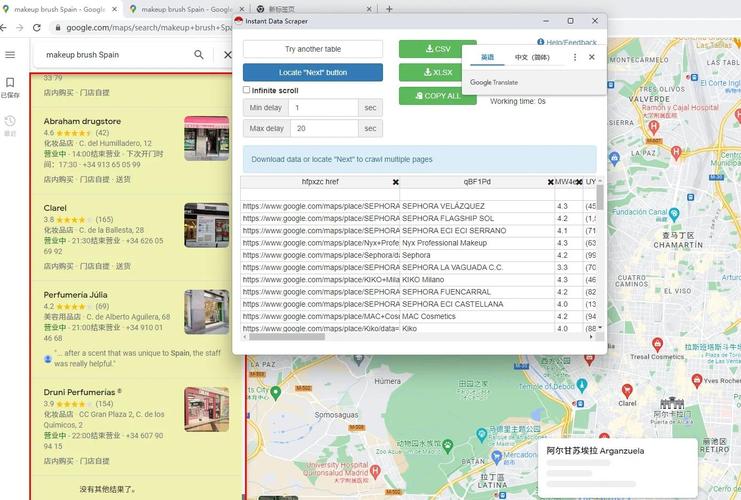This screenshot has height=500, width=741.
Task: Click the Abraham drugstore photo thumbnail
Action: (207, 138)
